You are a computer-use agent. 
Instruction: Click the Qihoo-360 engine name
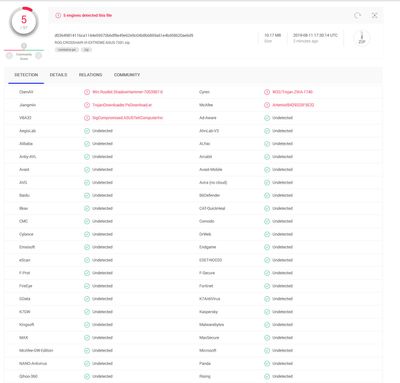click(28, 376)
